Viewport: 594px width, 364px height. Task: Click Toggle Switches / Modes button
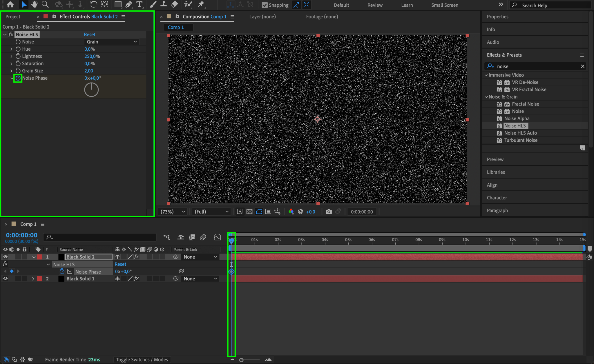142,359
